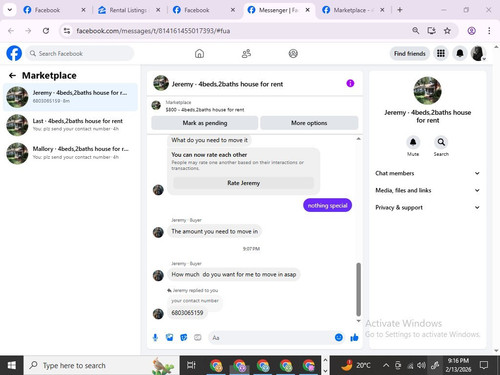500x375 pixels.
Task: Open More options for the listing
Action: [309, 123]
